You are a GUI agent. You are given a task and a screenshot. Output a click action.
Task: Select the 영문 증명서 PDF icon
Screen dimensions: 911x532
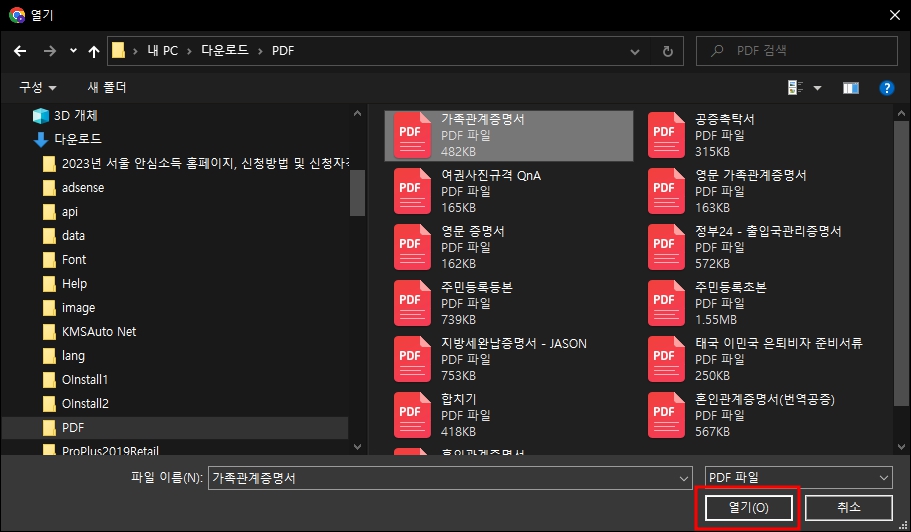pyautogui.click(x=412, y=247)
